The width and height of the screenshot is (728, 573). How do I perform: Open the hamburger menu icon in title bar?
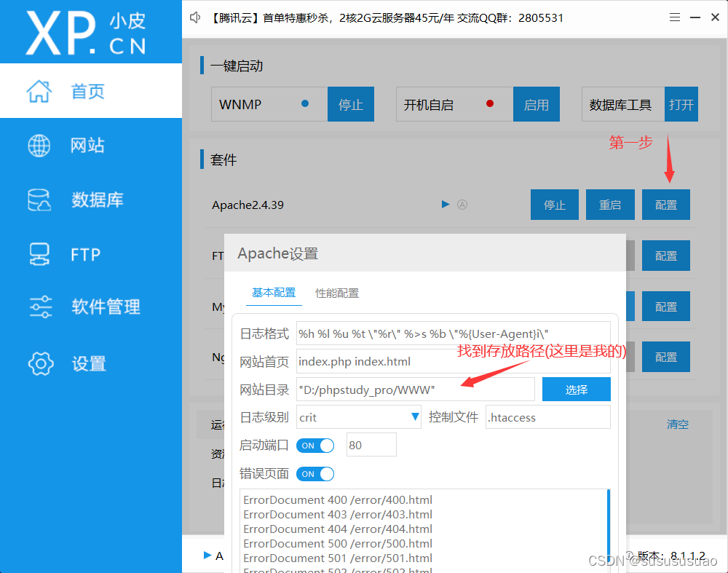coord(675,17)
